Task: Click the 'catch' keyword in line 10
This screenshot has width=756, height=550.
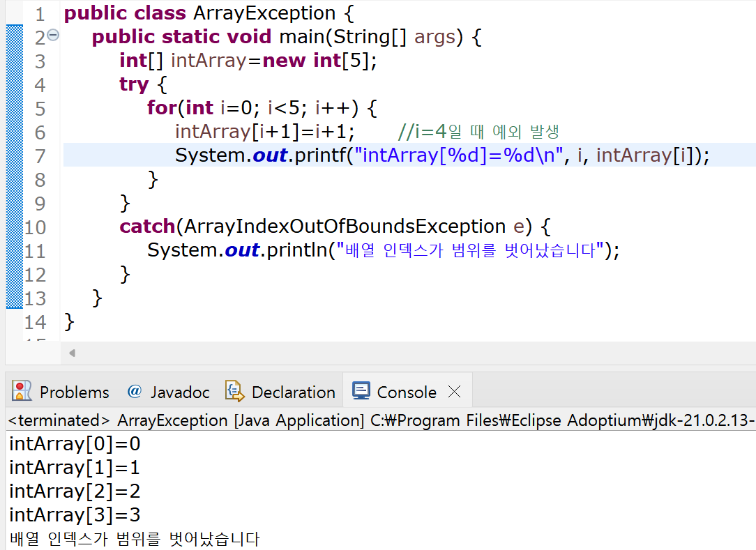Action: pos(148,226)
